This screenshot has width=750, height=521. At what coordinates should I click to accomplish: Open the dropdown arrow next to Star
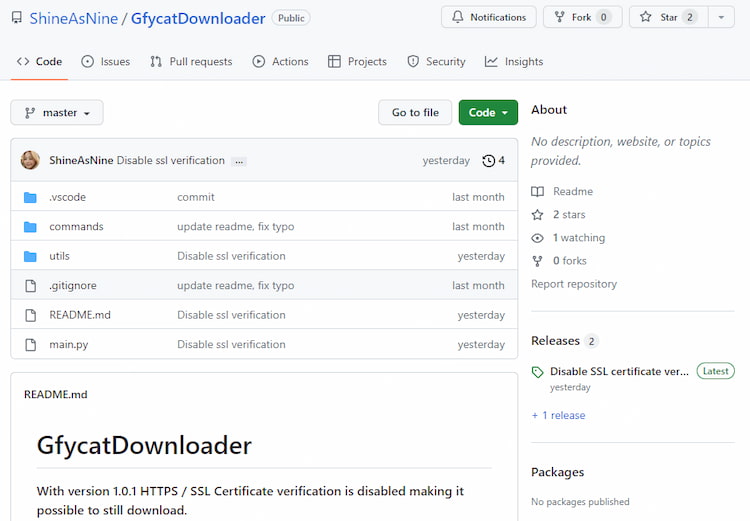pos(721,17)
